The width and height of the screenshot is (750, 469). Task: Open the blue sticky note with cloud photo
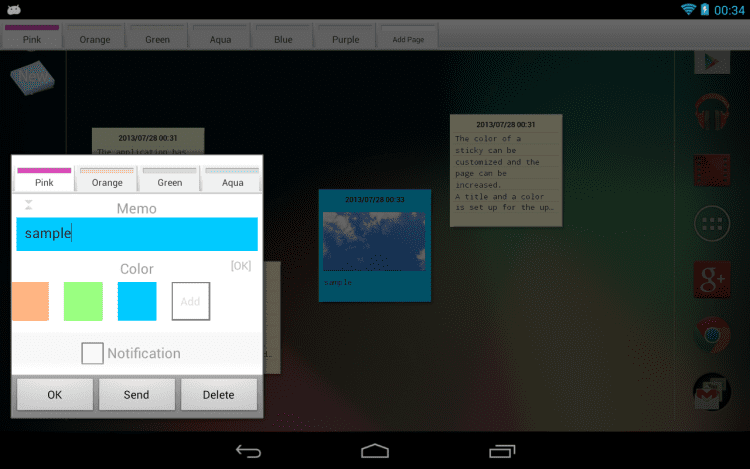tap(375, 245)
